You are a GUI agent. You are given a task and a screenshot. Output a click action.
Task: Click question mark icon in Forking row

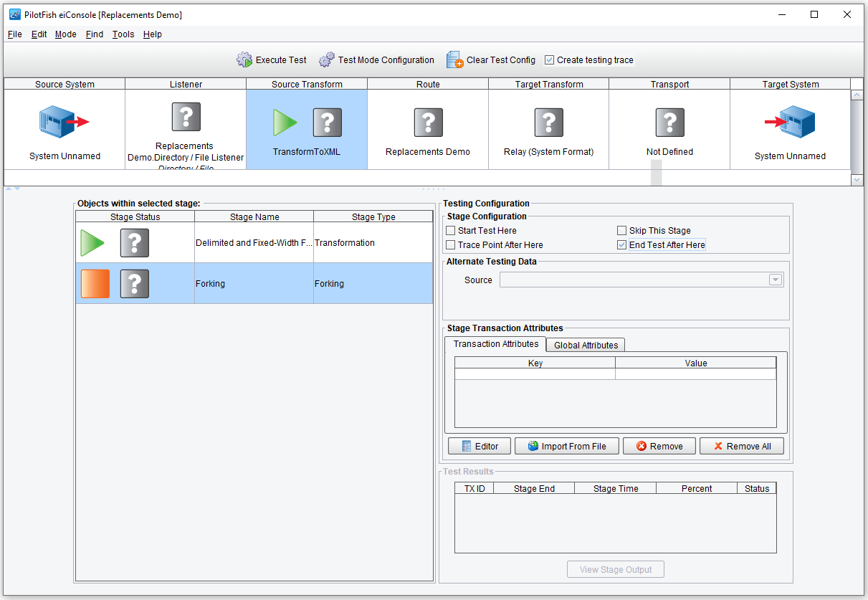coord(135,284)
